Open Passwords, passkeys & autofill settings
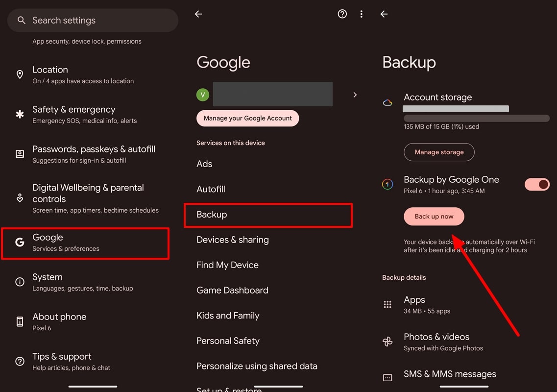Image resolution: width=557 pixels, height=392 pixels. [94, 154]
